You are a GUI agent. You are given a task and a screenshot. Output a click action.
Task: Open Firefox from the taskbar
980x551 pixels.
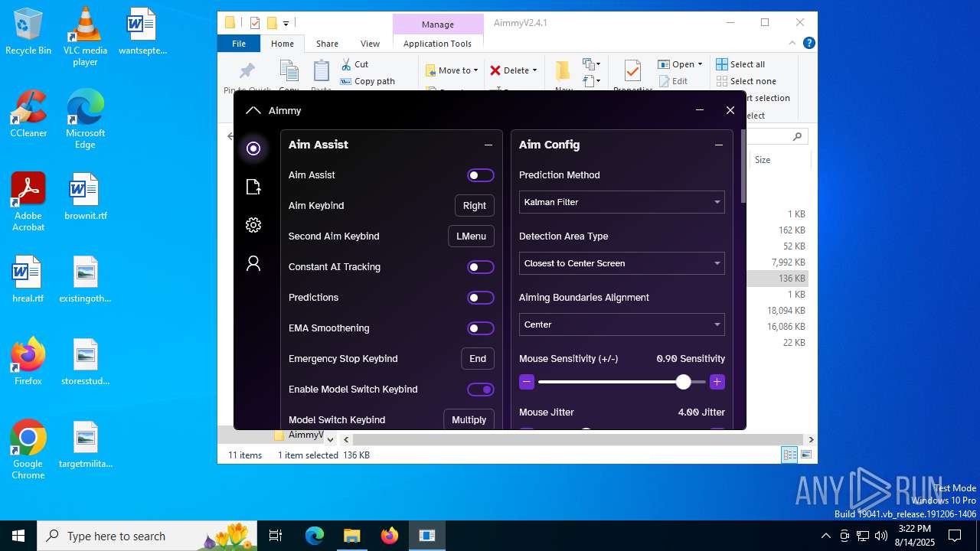click(x=390, y=536)
